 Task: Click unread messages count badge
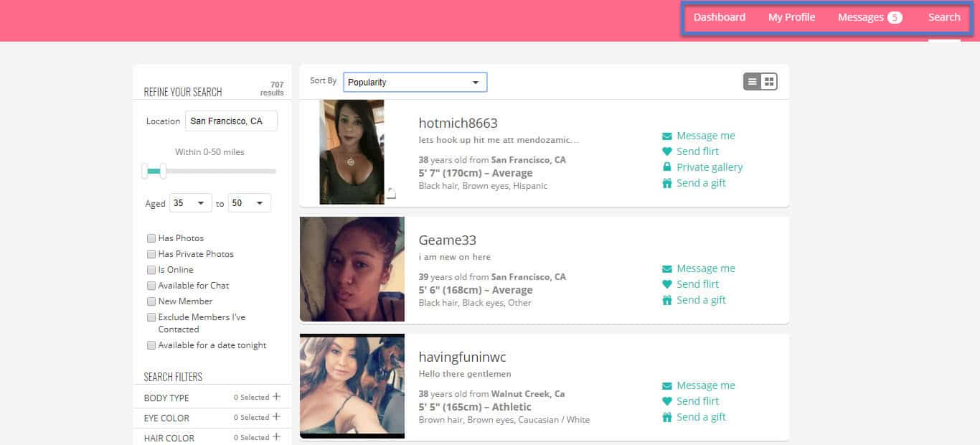click(x=895, y=17)
